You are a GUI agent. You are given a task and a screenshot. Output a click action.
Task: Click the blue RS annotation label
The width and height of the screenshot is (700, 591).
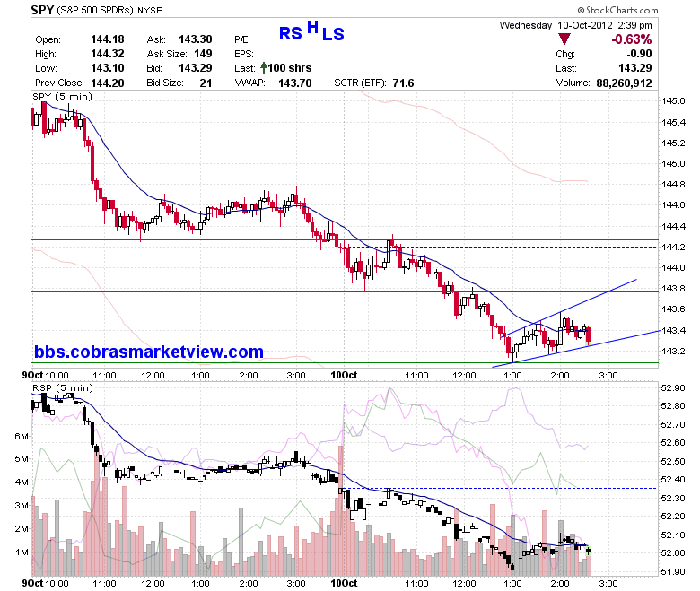click(291, 34)
